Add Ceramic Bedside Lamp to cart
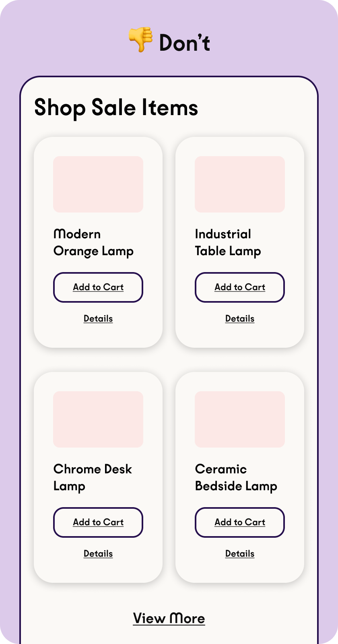Screen dimensions: 338x644 click(240, 522)
